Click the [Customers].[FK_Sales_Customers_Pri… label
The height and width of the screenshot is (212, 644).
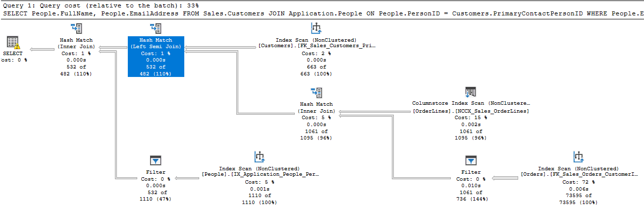click(x=317, y=46)
